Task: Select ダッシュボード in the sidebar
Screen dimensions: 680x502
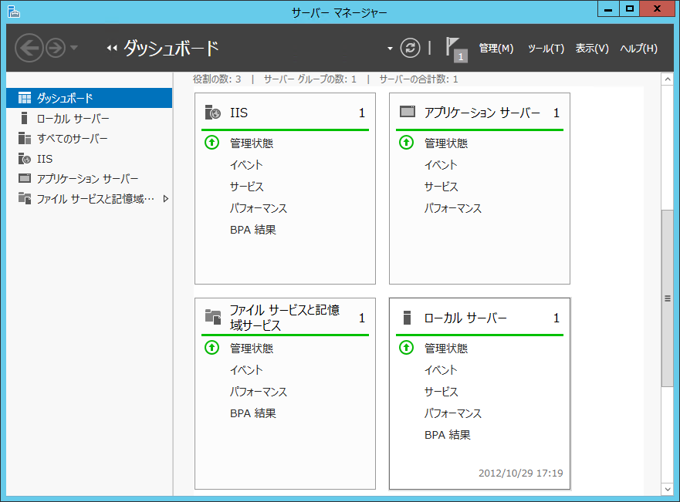Action: pos(89,98)
